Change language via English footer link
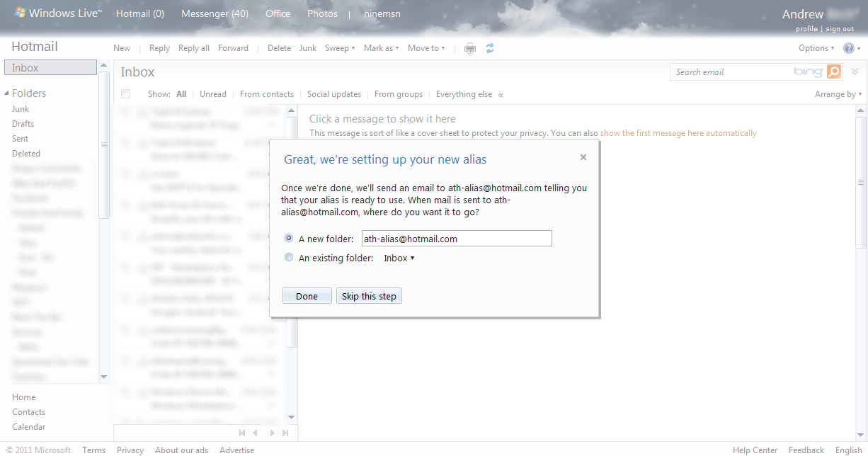This screenshot has width=868, height=456. click(x=849, y=450)
